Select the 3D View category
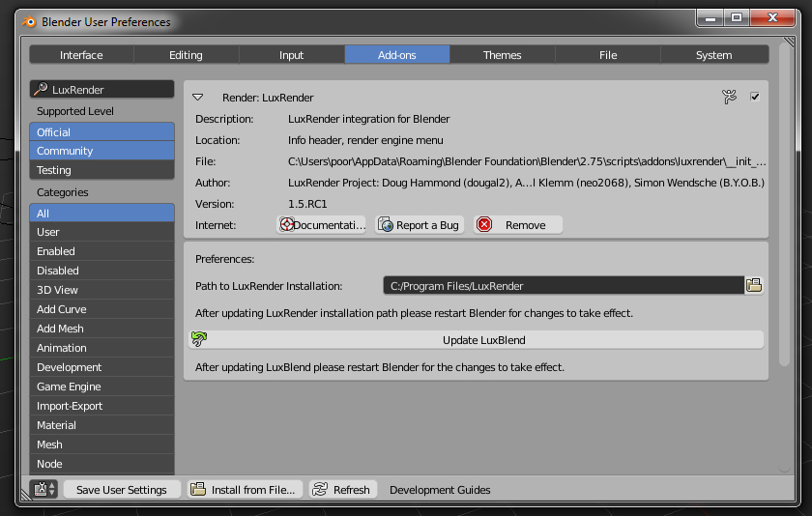 coord(102,290)
